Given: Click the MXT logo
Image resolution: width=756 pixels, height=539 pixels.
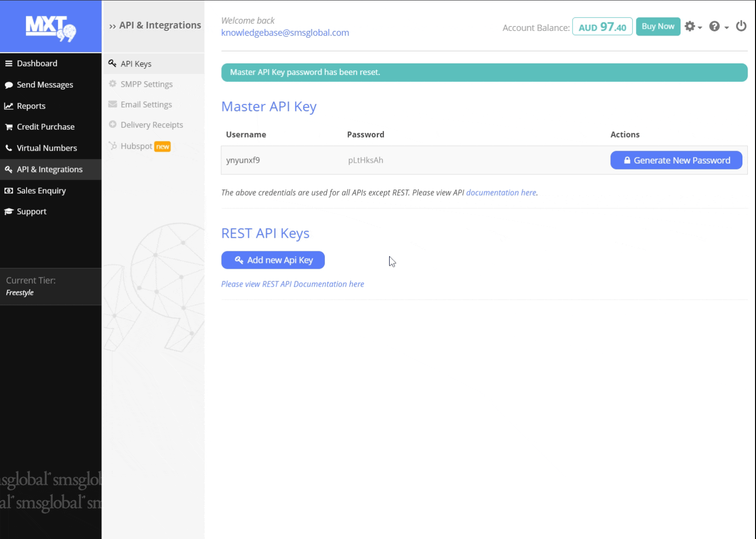Looking at the screenshot, I should (x=51, y=28).
